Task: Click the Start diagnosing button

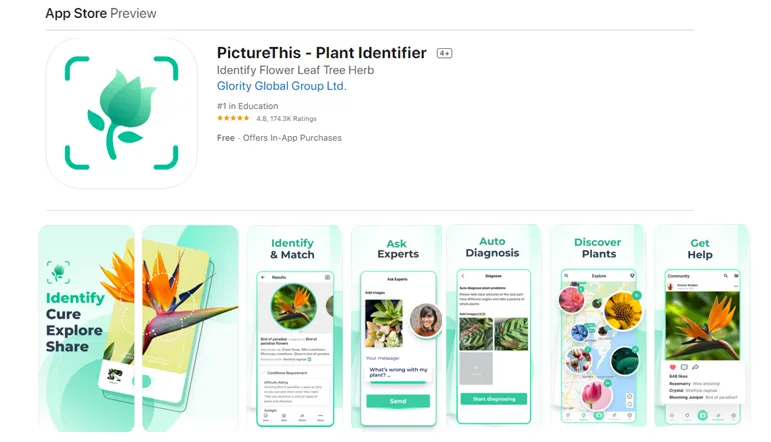Action: click(494, 399)
